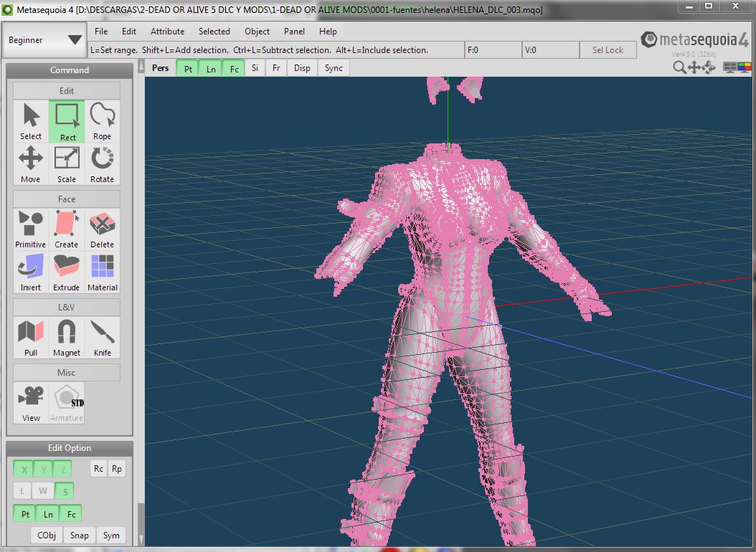The image size is (756, 552).
Task: Choose the Rotate tool
Action: [102, 163]
